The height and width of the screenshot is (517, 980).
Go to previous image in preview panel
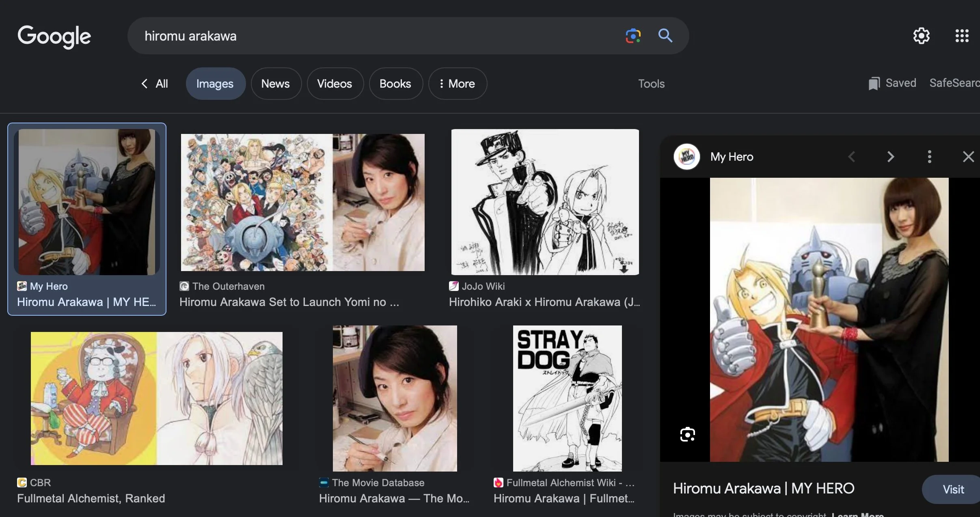point(852,157)
